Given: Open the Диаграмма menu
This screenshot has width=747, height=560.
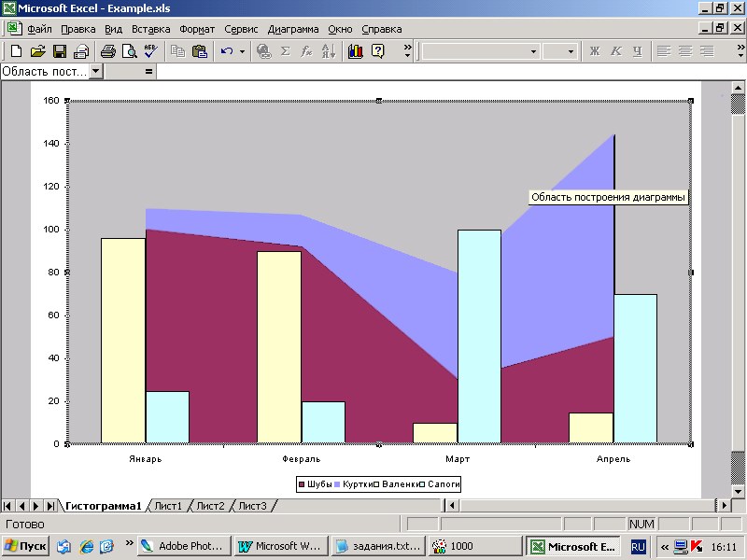Looking at the screenshot, I should tap(293, 29).
